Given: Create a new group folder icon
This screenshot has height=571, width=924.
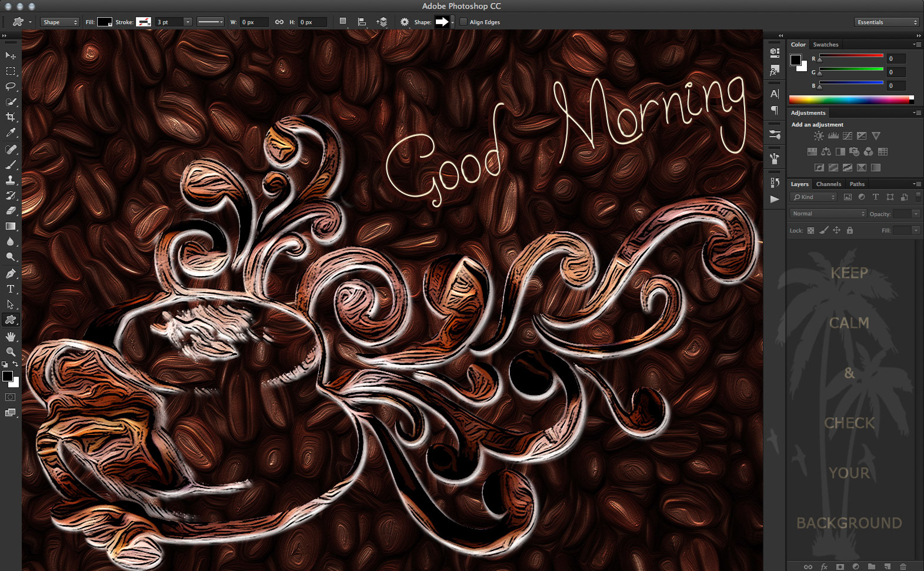Looking at the screenshot, I should pos(872,567).
